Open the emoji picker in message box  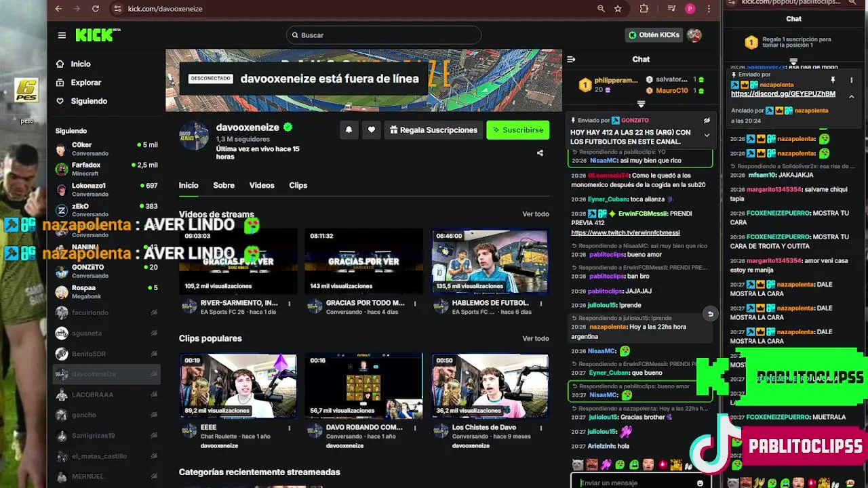click(x=700, y=483)
